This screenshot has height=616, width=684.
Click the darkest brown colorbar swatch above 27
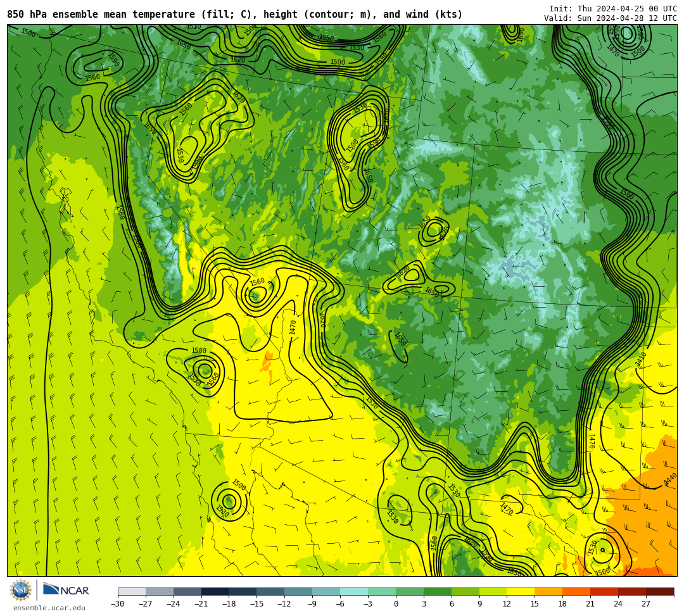point(660,591)
